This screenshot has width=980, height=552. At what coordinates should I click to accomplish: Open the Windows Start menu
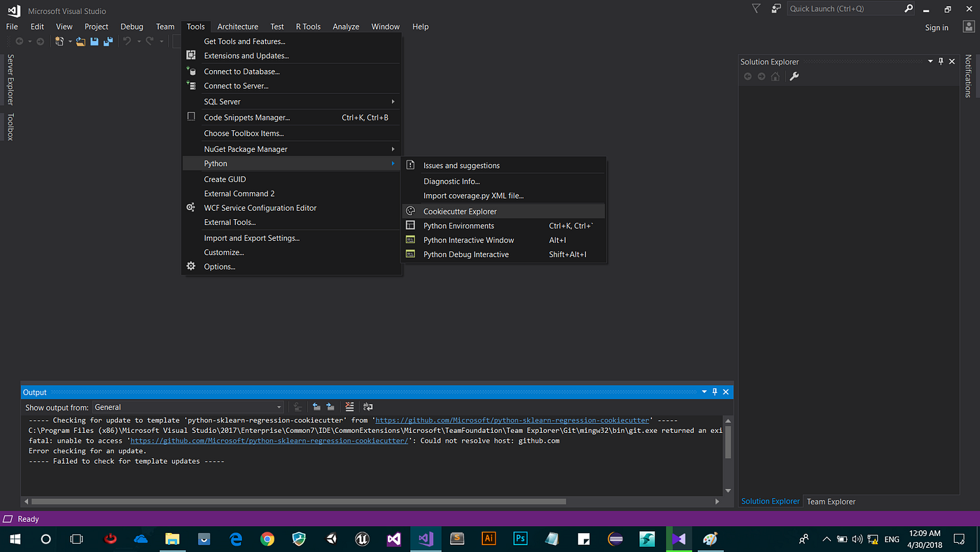pos(14,539)
